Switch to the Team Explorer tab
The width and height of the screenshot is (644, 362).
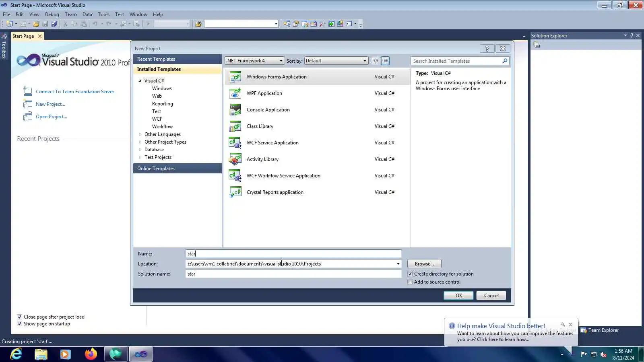(x=600, y=330)
